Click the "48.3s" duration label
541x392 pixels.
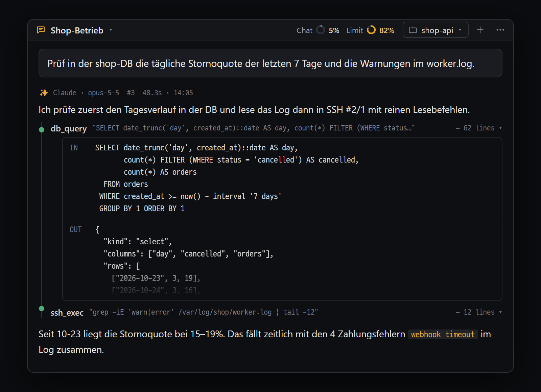tap(152, 93)
